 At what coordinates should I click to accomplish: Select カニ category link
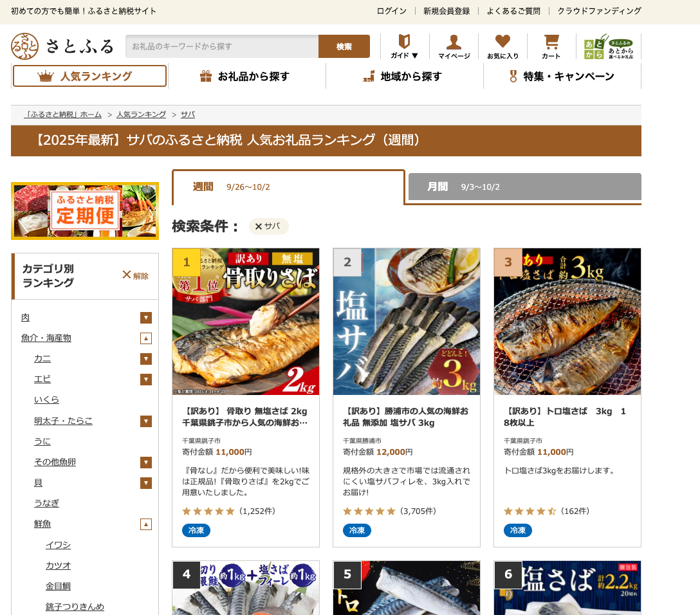click(42, 358)
